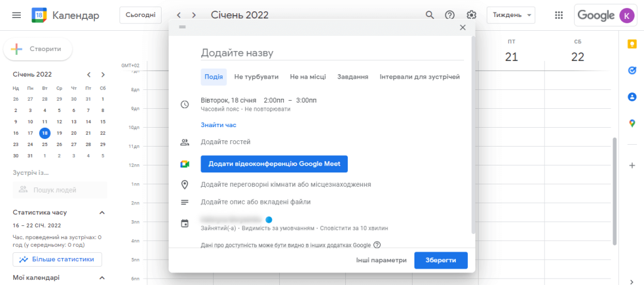Image resolution: width=644 pixels, height=285 pixels.
Task: Click the blue calendar color dot
Action: (269, 220)
